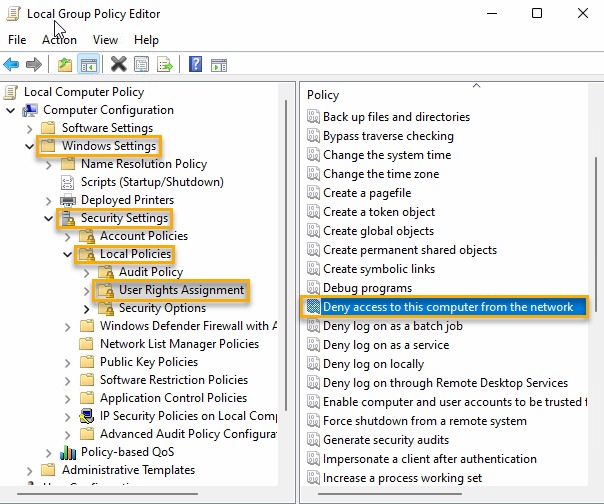Expand the Policy-based QoS node
Image resolution: width=604 pixels, height=504 pixels.
49,452
